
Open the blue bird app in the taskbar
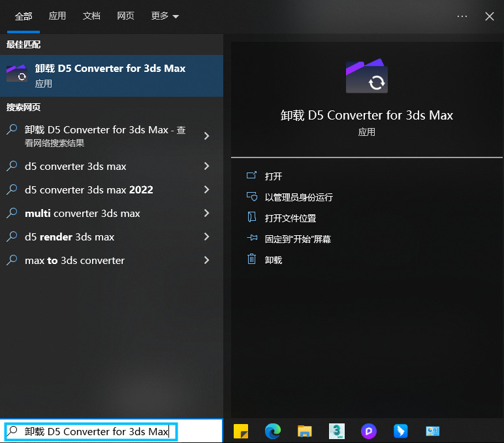[x=400, y=431]
